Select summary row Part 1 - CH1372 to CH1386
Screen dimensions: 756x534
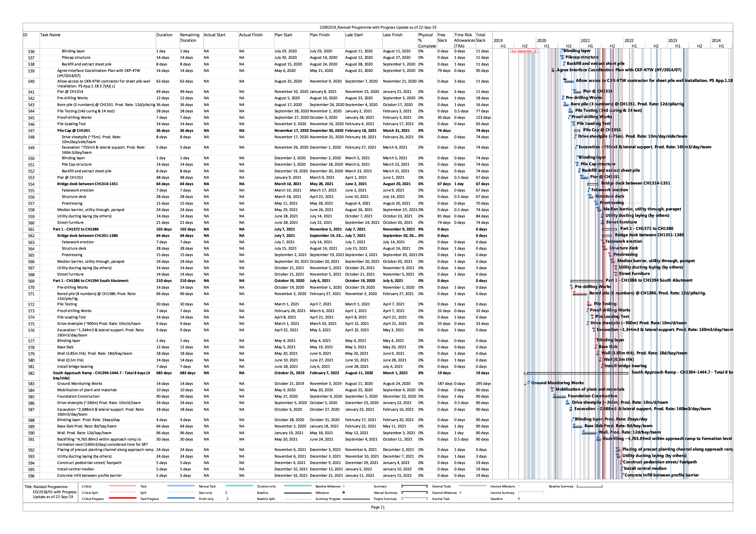(x=76, y=229)
